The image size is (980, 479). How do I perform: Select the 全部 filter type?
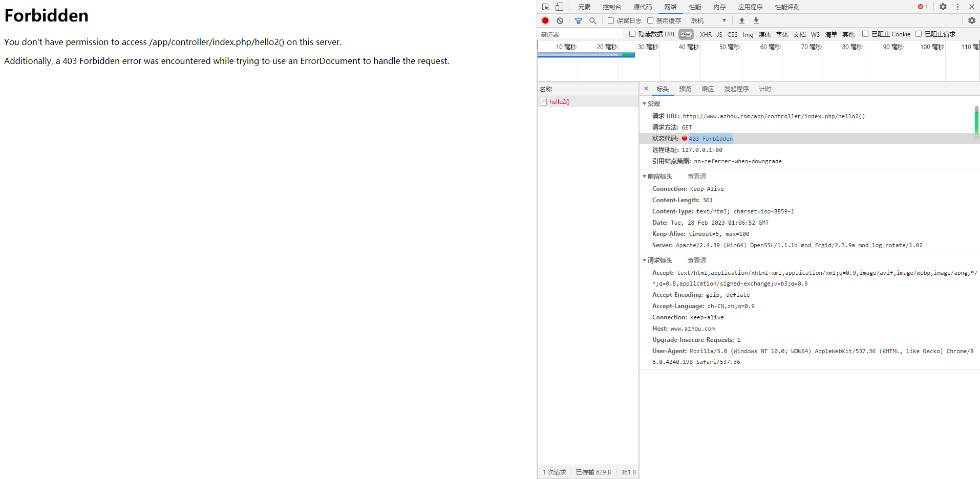(686, 34)
